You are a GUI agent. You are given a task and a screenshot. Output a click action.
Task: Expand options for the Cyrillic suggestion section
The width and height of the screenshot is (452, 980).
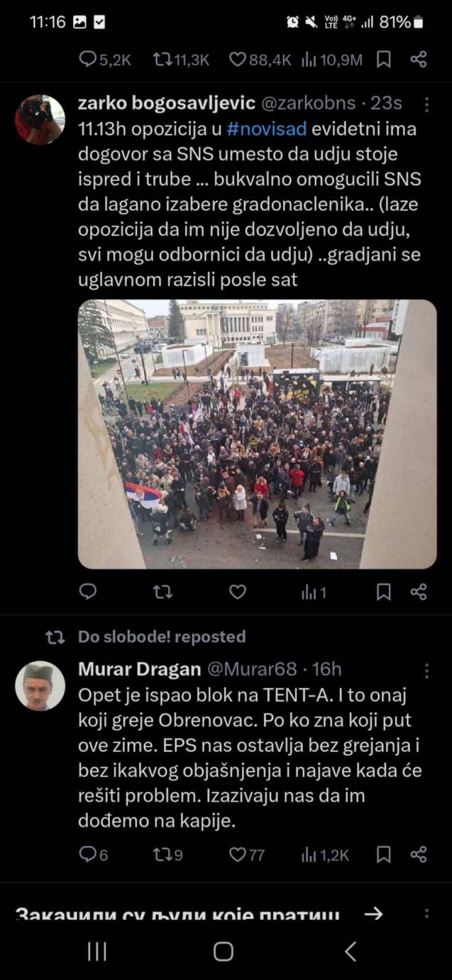(426, 913)
